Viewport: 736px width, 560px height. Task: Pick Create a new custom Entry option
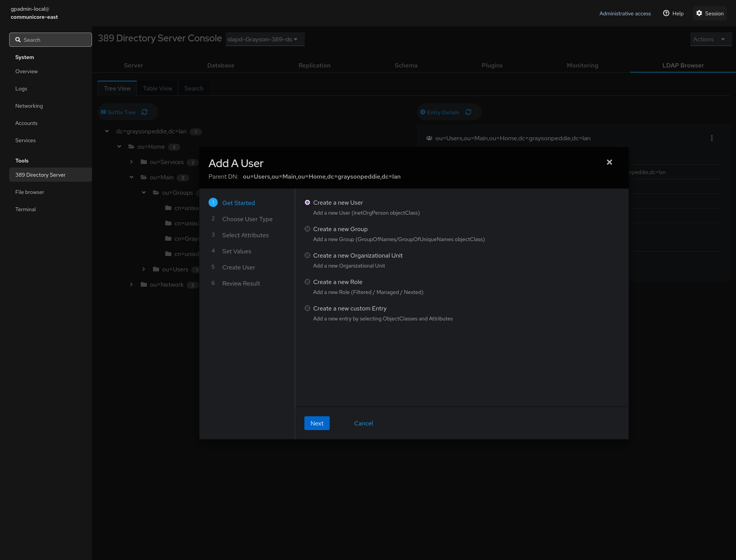click(307, 308)
